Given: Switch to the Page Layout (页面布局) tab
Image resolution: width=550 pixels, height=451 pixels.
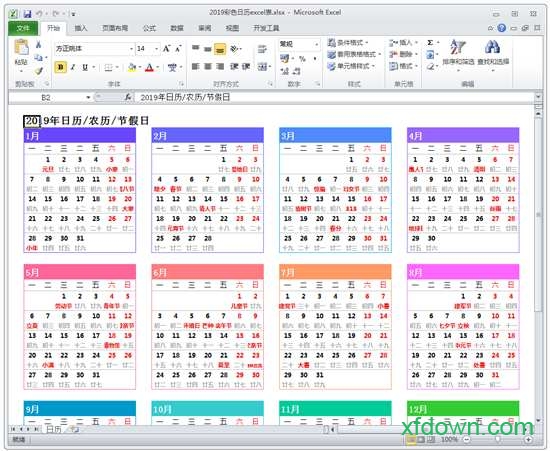Looking at the screenshot, I should point(115,28).
